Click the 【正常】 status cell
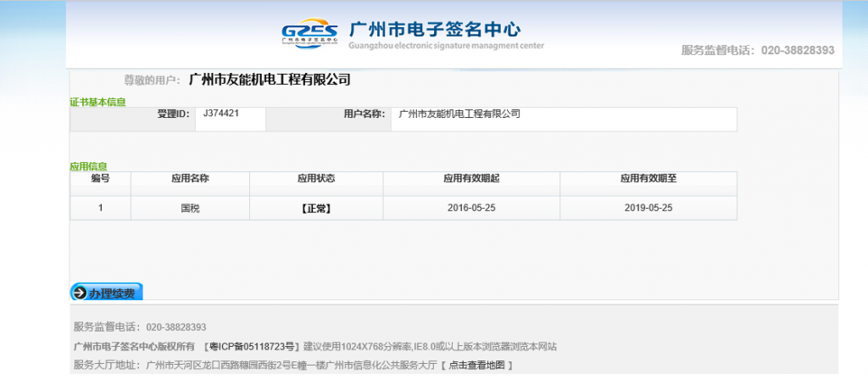 316,209
